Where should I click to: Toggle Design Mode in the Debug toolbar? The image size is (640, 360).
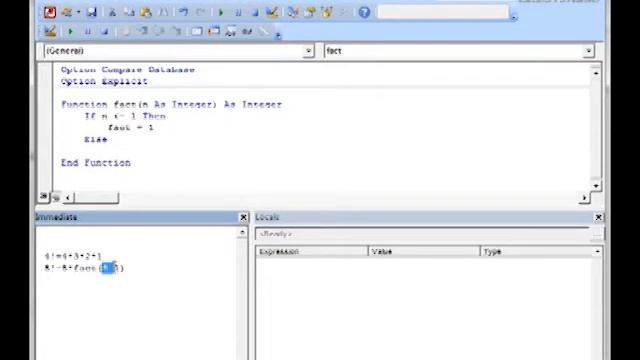[x=50, y=31]
